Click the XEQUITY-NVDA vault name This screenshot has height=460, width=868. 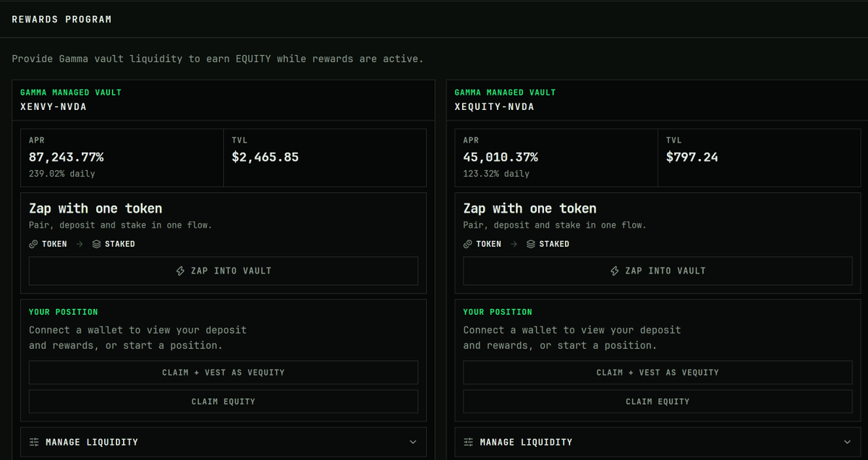click(x=494, y=107)
